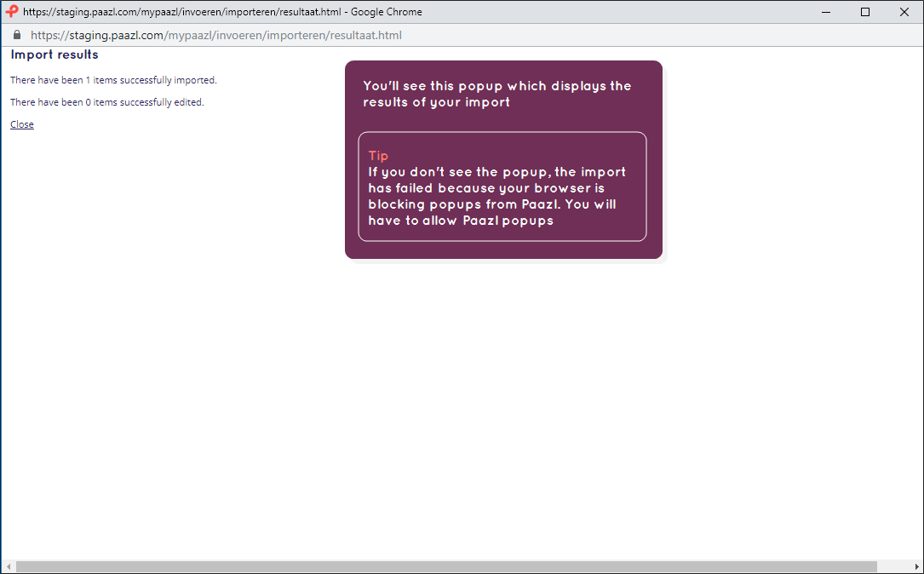This screenshot has height=574, width=924.
Task: Click the scrollbar right arrow
Action: (917, 567)
